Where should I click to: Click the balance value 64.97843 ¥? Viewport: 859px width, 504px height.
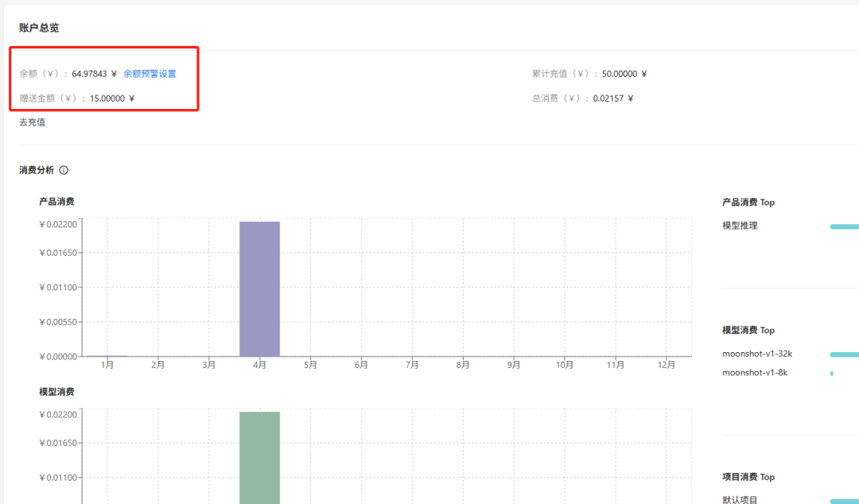94,74
